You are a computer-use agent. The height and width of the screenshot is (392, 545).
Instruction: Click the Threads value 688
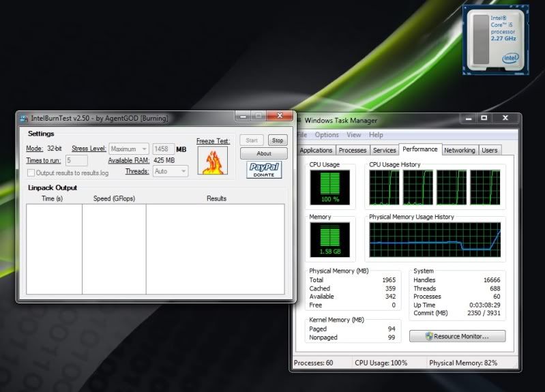(495, 288)
